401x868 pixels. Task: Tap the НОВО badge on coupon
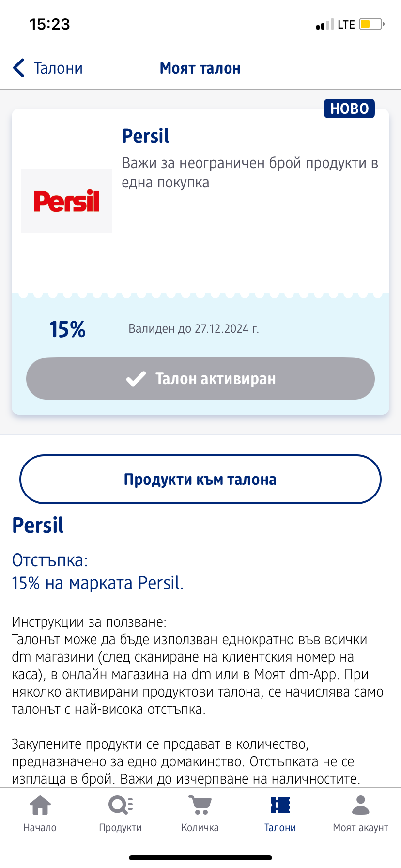point(349,108)
